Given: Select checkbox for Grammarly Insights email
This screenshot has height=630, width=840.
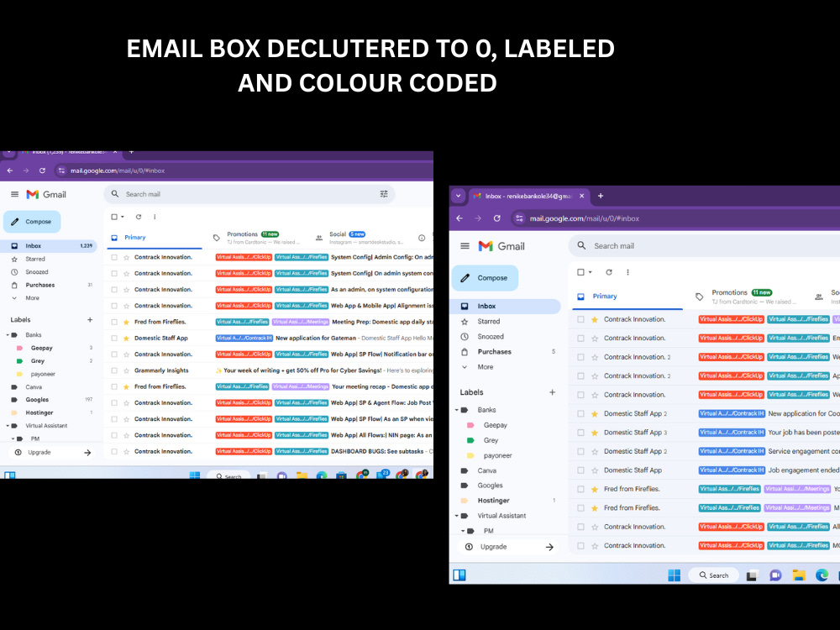Looking at the screenshot, I should click(114, 370).
